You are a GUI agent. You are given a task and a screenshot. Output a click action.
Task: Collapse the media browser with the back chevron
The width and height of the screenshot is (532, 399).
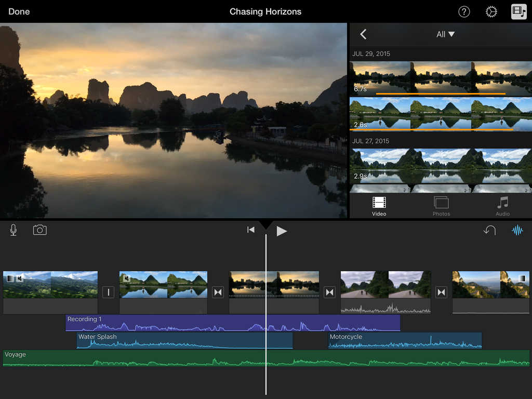pyautogui.click(x=363, y=34)
